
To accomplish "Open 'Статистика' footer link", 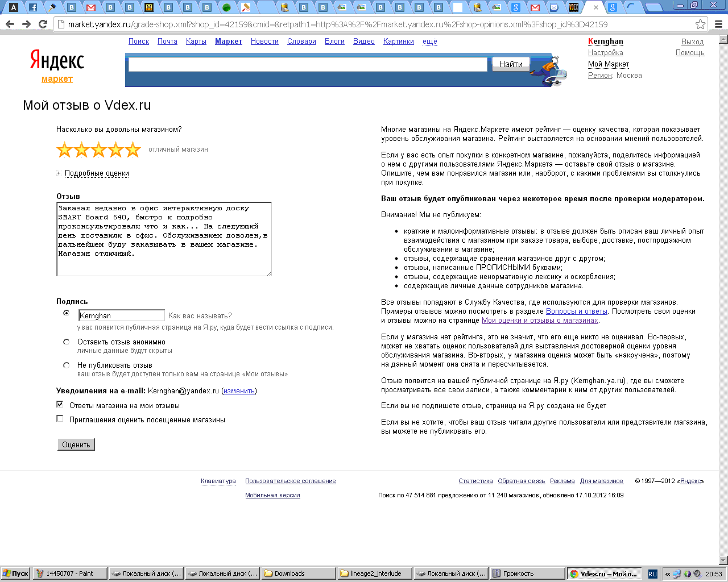I will coord(475,481).
